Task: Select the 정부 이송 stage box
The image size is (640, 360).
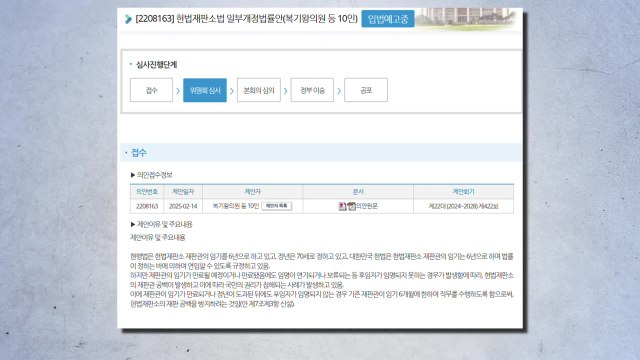Action: [x=312, y=90]
